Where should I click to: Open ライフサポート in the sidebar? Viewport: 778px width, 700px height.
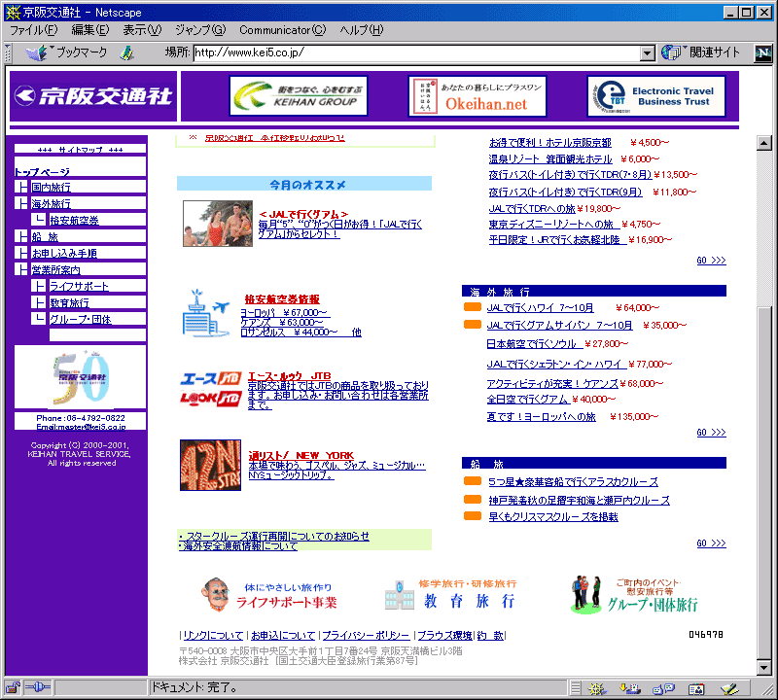(79, 286)
